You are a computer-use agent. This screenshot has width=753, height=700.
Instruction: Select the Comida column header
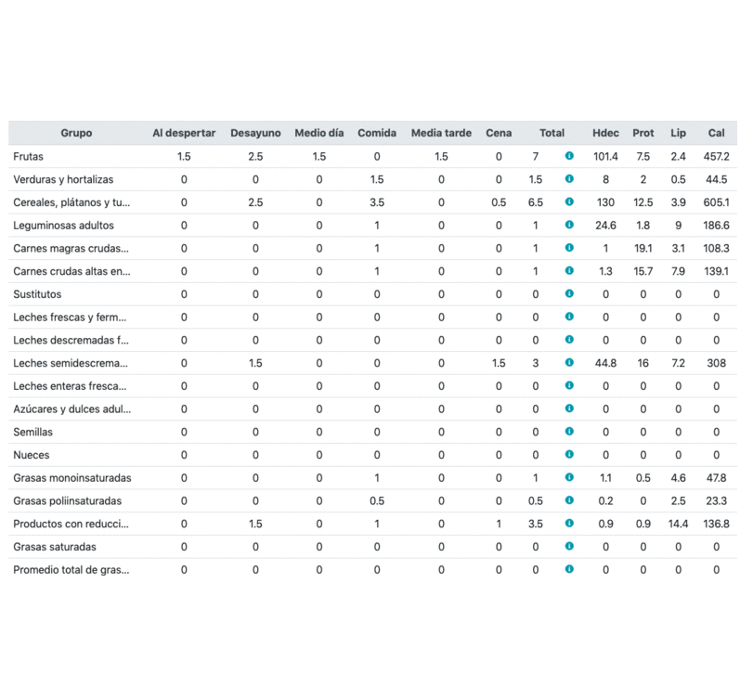point(377,133)
